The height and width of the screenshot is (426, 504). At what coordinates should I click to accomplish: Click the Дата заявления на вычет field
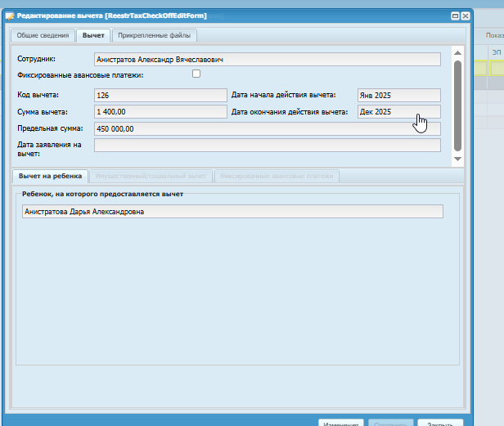pos(267,146)
